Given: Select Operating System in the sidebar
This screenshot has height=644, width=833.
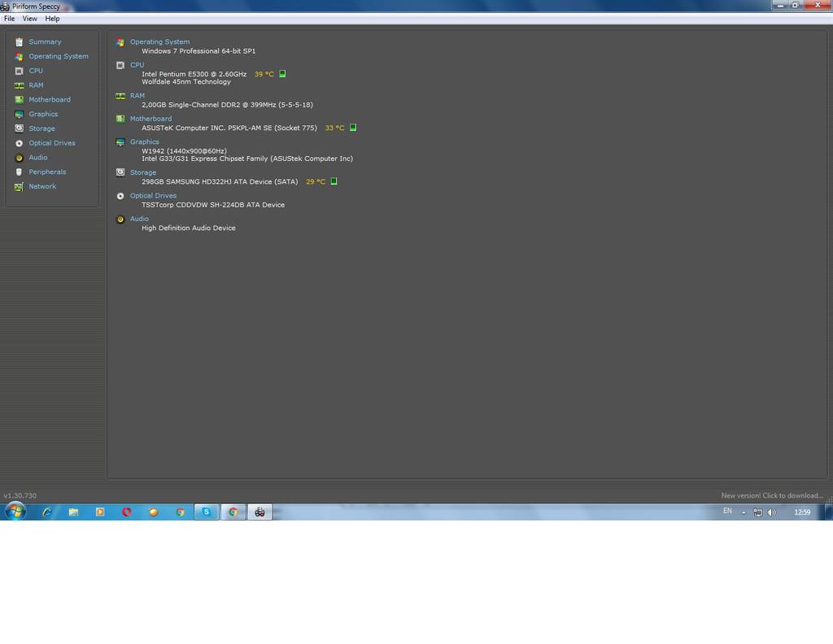Looking at the screenshot, I should [59, 56].
